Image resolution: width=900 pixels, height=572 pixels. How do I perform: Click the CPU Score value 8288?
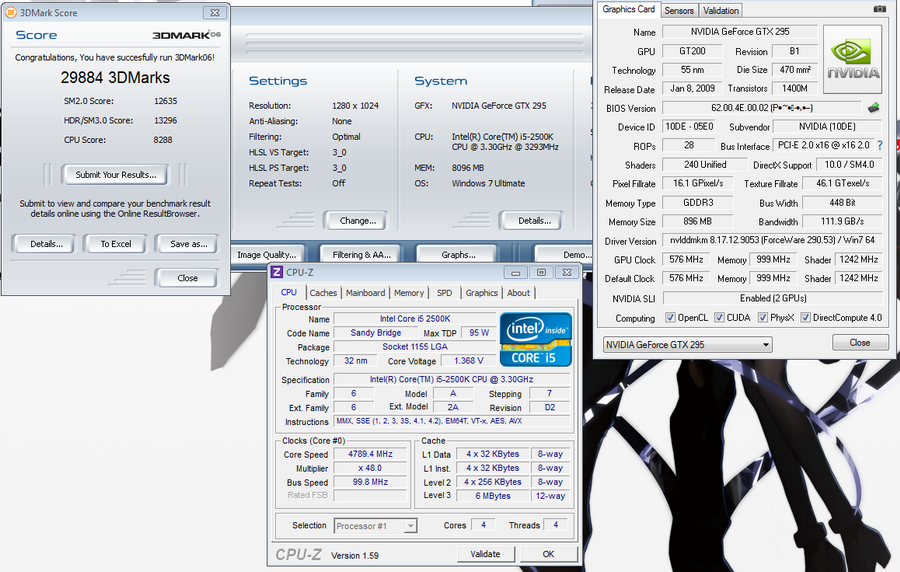point(162,140)
